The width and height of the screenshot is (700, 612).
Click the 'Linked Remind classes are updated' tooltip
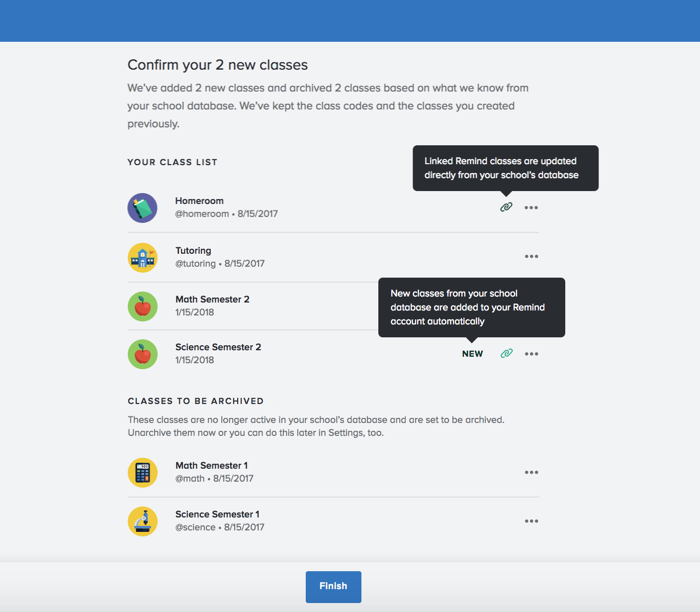tap(506, 168)
